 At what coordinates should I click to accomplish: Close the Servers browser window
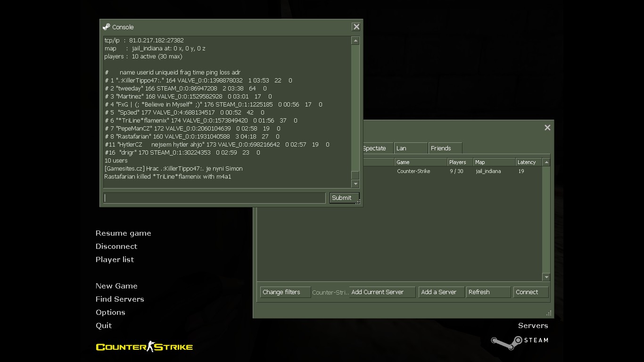547,127
